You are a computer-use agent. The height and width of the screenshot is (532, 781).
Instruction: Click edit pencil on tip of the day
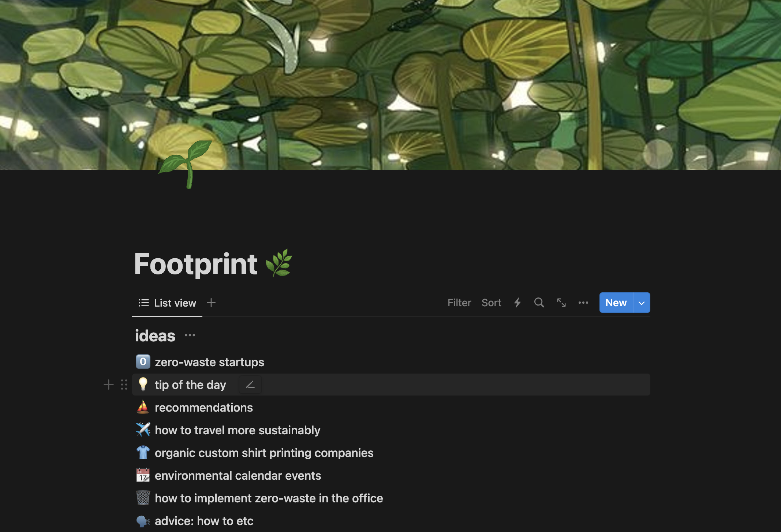[250, 385]
